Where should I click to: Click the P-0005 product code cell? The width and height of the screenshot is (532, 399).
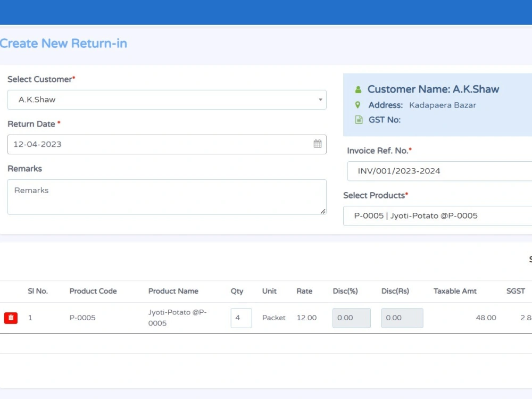82,318
